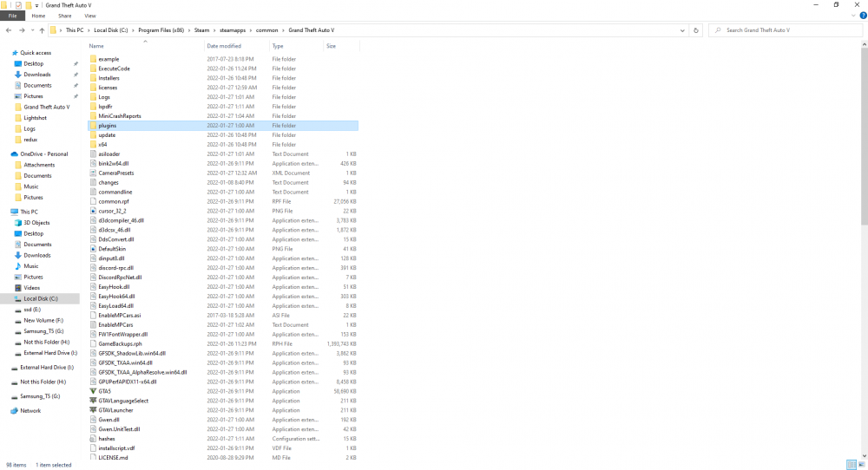The image size is (868, 470).
Task: Open the Network location
Action: pyautogui.click(x=30, y=411)
